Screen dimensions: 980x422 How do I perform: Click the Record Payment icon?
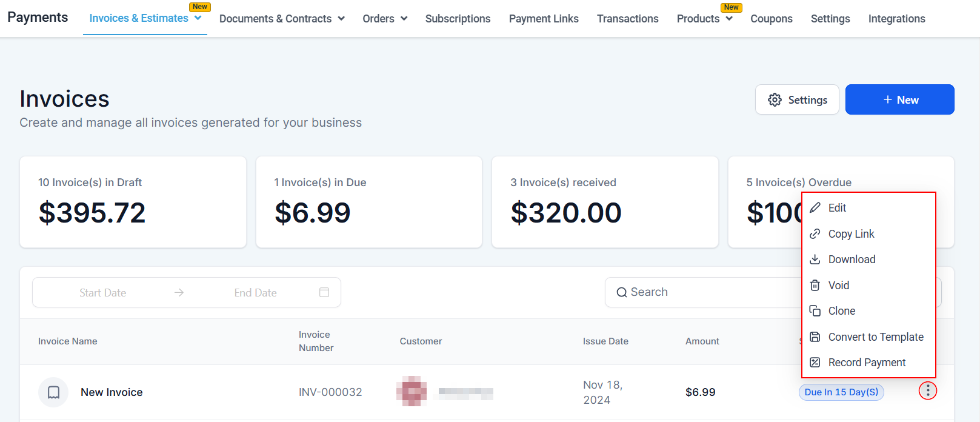coord(815,363)
